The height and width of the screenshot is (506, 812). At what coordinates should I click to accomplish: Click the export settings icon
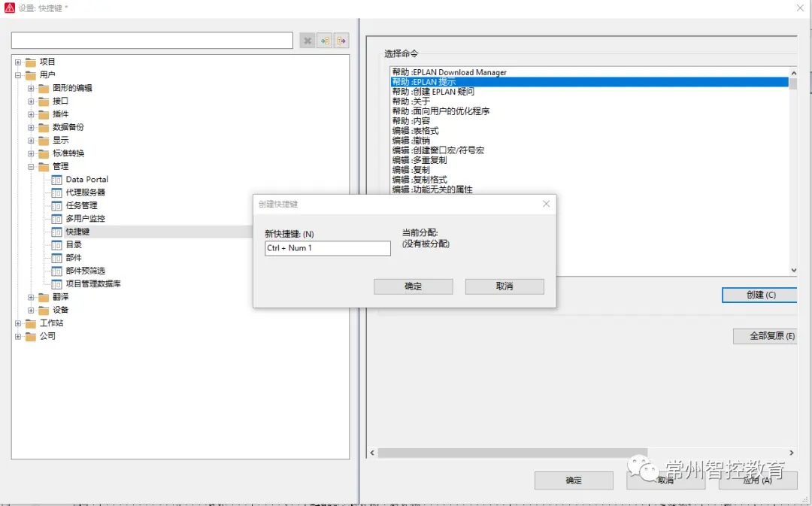[x=341, y=41]
